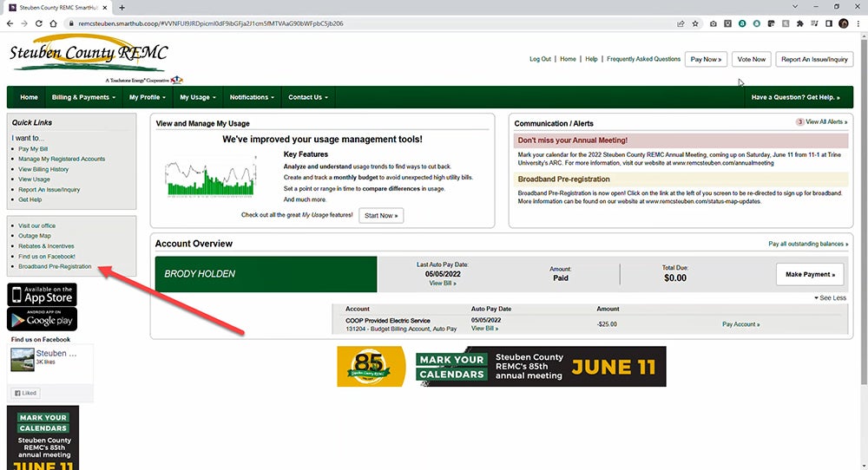Click the Make Payment button
868x470 pixels.
click(810, 274)
